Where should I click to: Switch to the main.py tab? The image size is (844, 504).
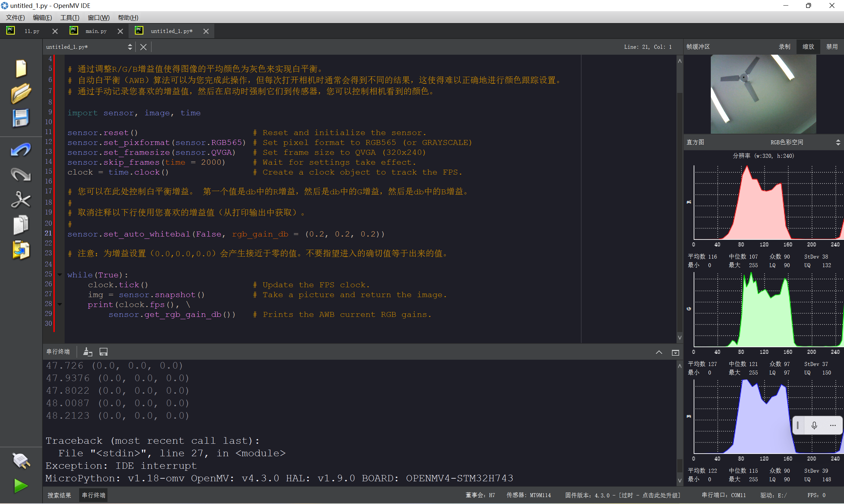[96, 31]
